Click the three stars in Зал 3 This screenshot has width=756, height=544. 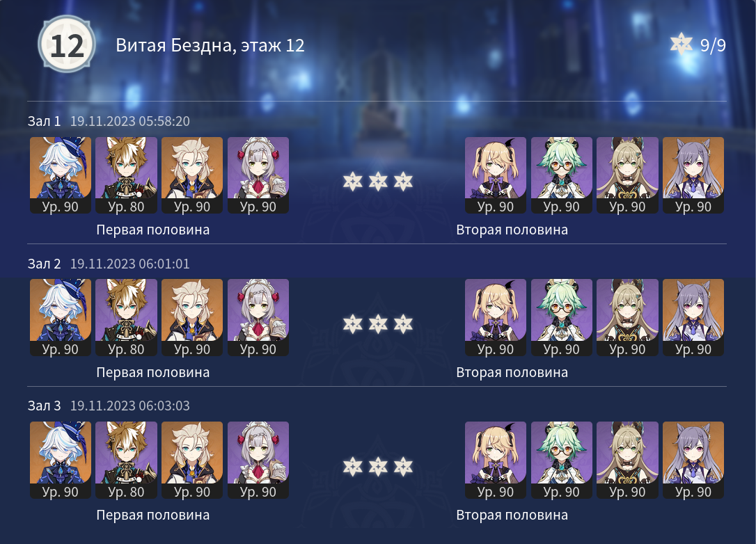(378, 466)
